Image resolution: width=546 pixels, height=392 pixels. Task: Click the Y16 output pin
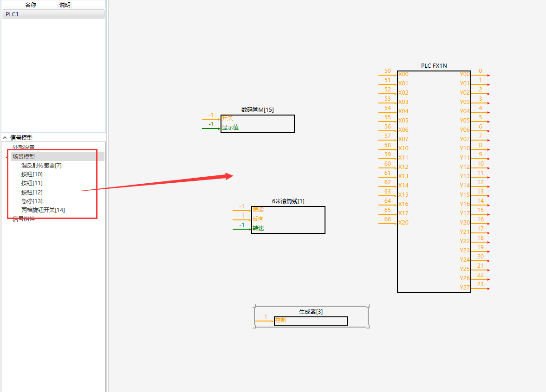coord(465,204)
